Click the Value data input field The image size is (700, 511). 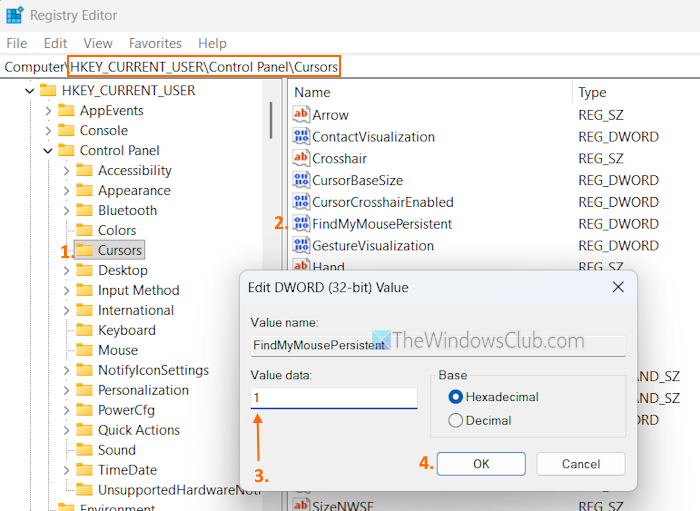point(334,398)
